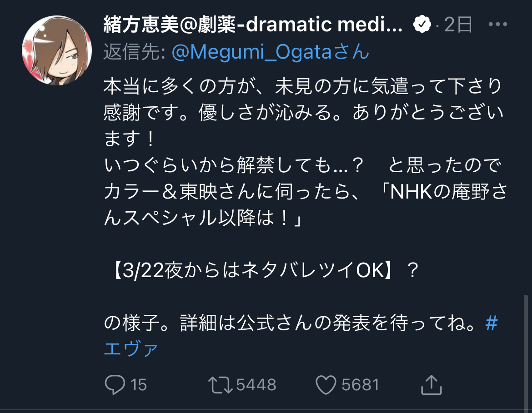Image resolution: width=532 pixels, height=413 pixels.
Task: Retweet using the arrows icon
Action: [220, 385]
